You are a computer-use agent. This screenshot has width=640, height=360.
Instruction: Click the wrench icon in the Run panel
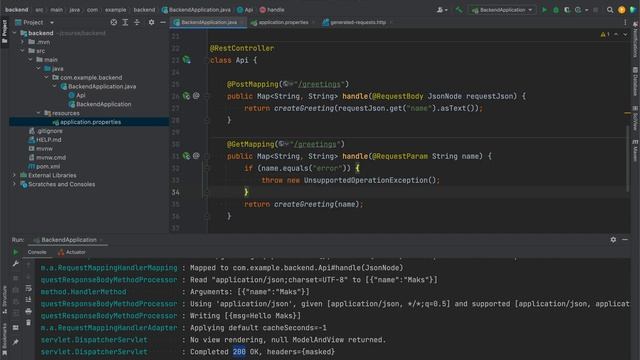[16, 264]
